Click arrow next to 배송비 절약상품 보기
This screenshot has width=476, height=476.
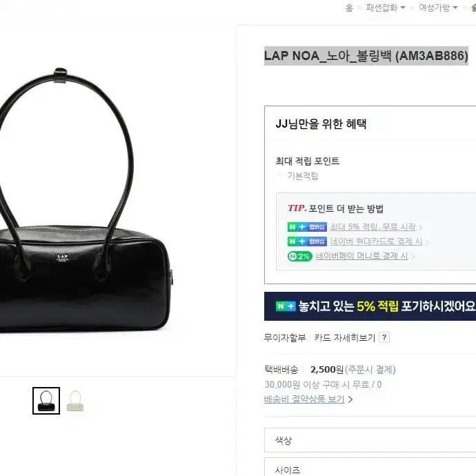(350, 399)
